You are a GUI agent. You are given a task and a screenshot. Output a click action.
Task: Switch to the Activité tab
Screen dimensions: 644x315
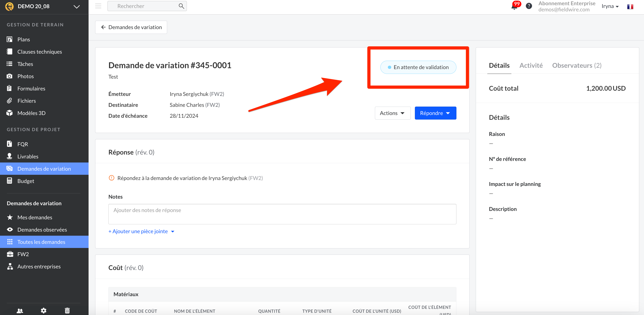click(x=531, y=65)
